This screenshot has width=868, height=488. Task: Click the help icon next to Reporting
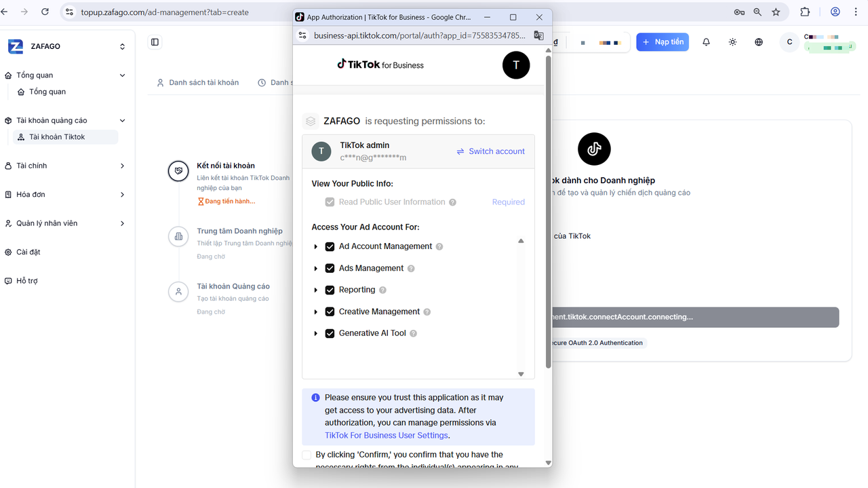pos(382,290)
